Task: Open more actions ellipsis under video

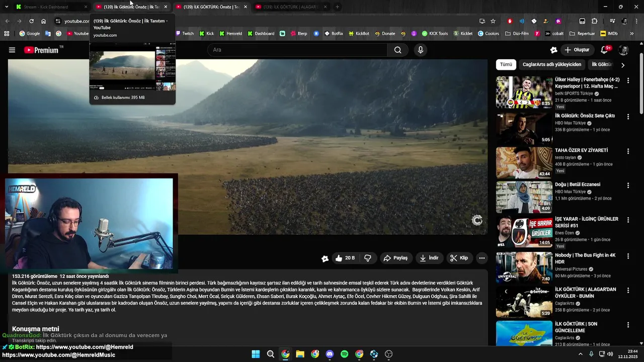Action: pos(481,258)
